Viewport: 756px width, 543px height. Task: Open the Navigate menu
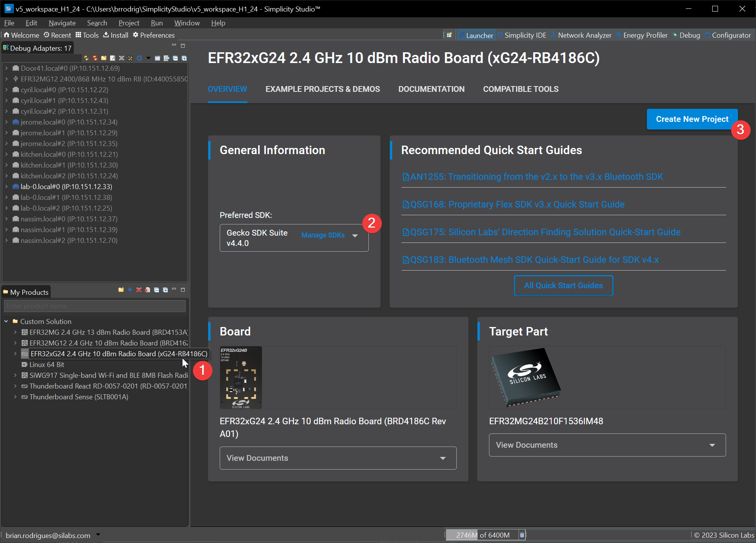click(62, 23)
